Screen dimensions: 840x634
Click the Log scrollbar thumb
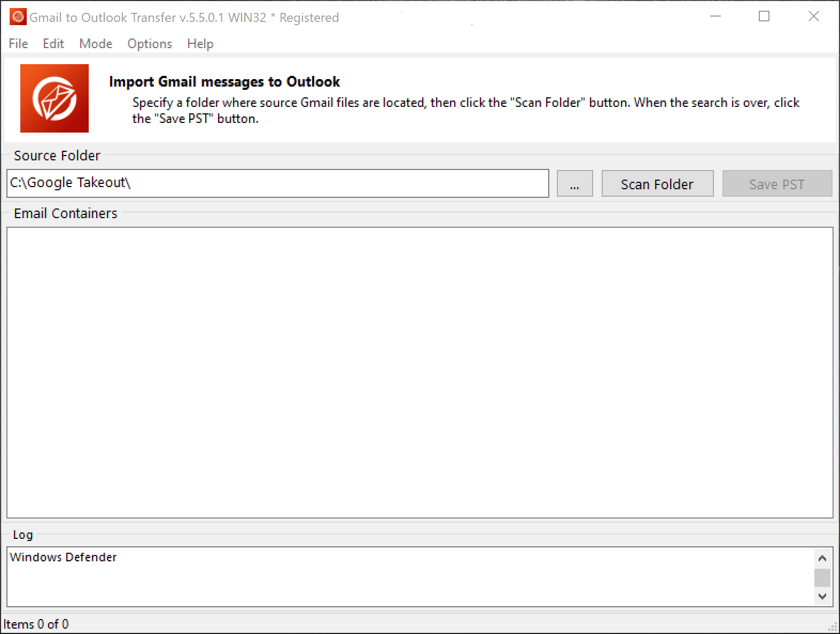[822, 578]
